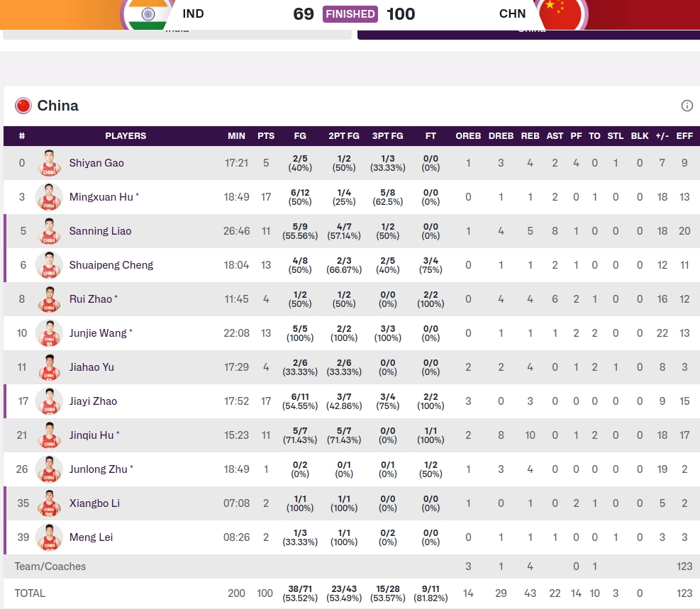This screenshot has width=700, height=609.
Task: Click Shuaipeng Cheng's player photo
Action: pos(49,265)
